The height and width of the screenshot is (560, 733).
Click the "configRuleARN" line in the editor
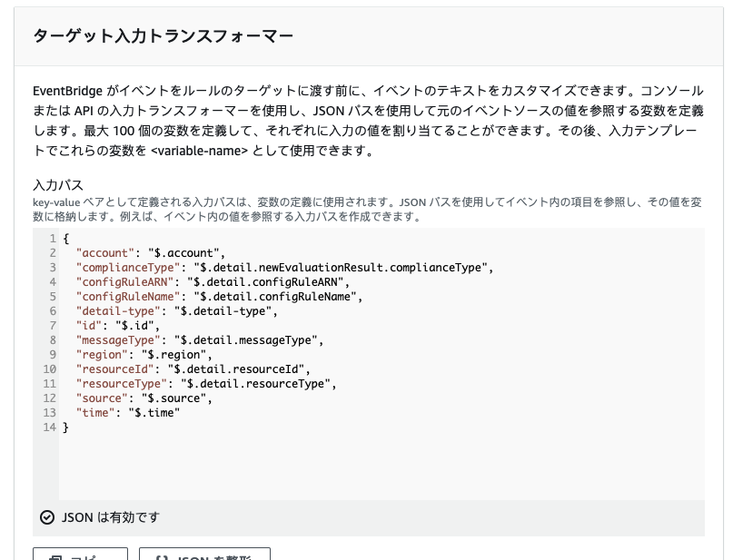(213, 282)
